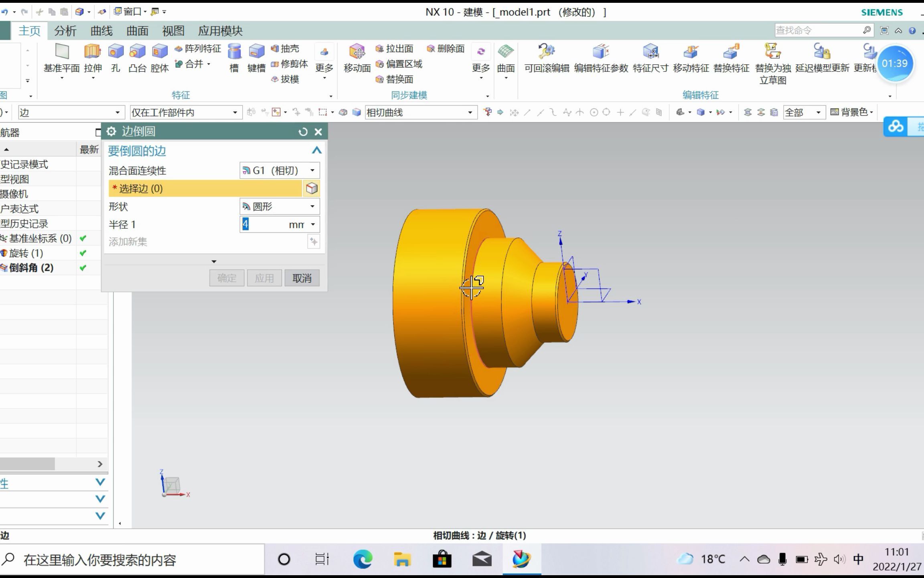
Task: Switch to the 分析 ribbon tab
Action: 65,31
